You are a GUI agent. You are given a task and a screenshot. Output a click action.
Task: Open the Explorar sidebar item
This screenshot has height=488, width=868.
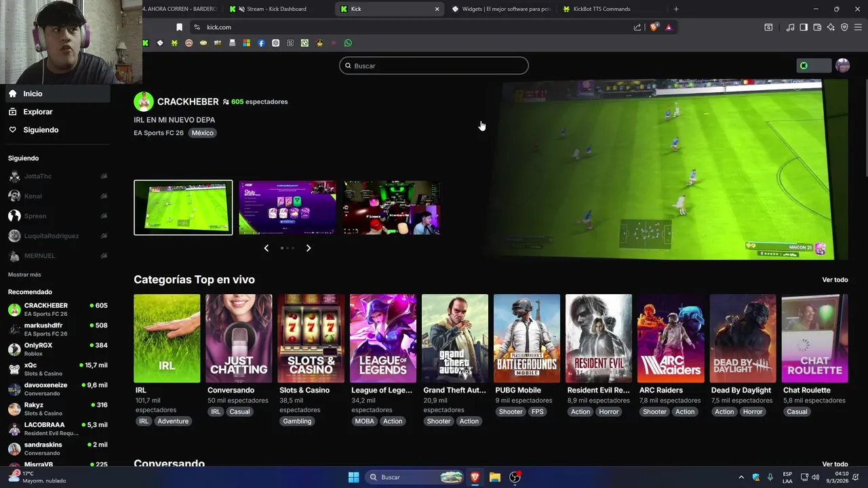pos(58,112)
